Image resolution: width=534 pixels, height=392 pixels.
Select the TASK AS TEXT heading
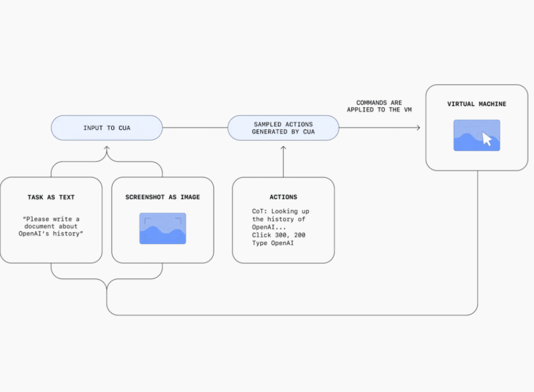tap(51, 197)
